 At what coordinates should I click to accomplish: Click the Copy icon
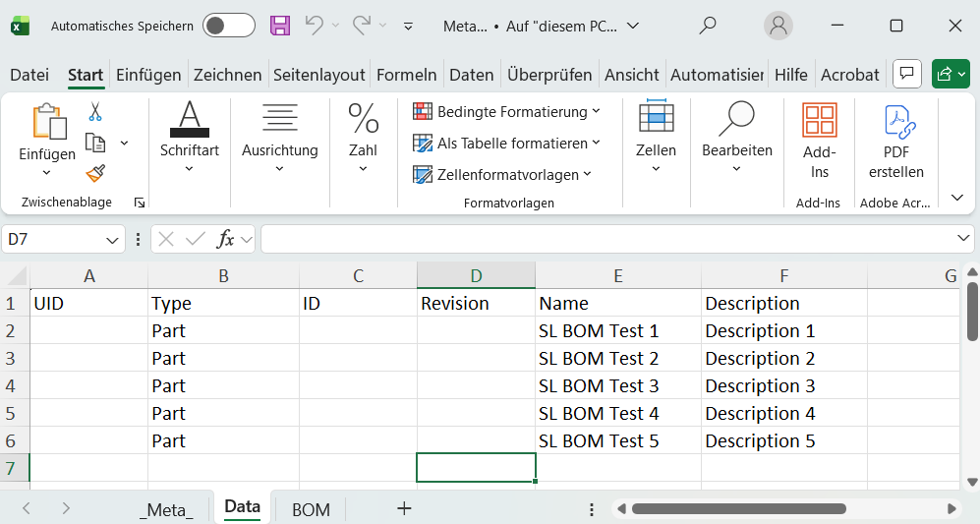click(95, 143)
